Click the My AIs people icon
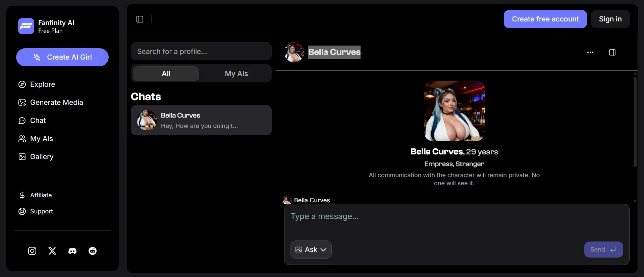This screenshot has width=644, height=277. [22, 139]
